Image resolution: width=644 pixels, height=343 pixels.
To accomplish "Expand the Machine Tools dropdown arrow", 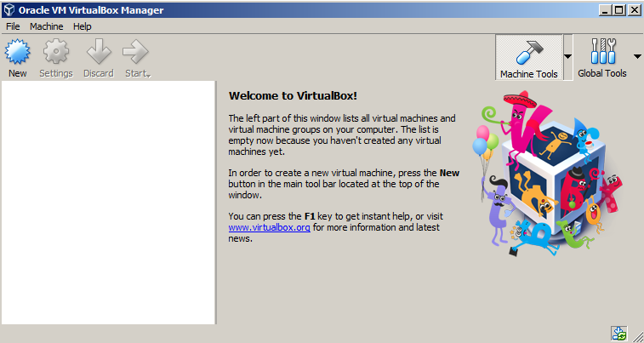I will pos(567,58).
